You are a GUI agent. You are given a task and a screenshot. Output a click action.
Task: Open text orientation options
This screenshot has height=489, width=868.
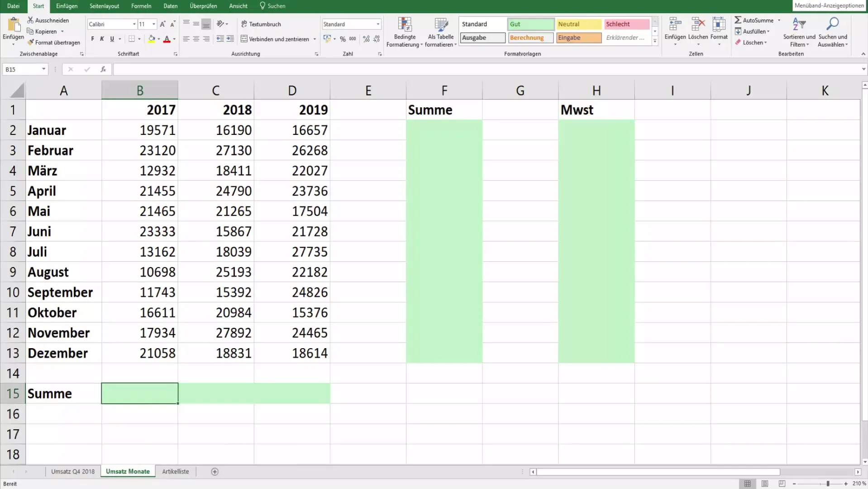pyautogui.click(x=222, y=24)
